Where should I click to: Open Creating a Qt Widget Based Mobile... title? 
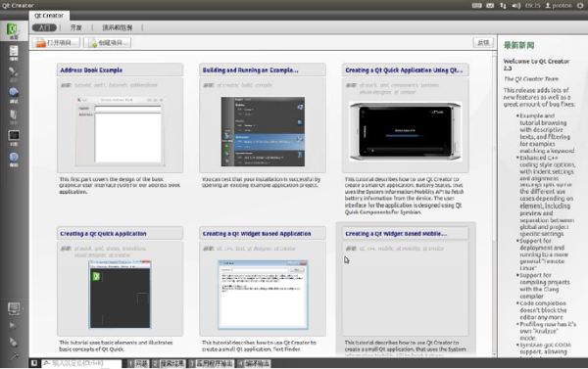(396, 233)
